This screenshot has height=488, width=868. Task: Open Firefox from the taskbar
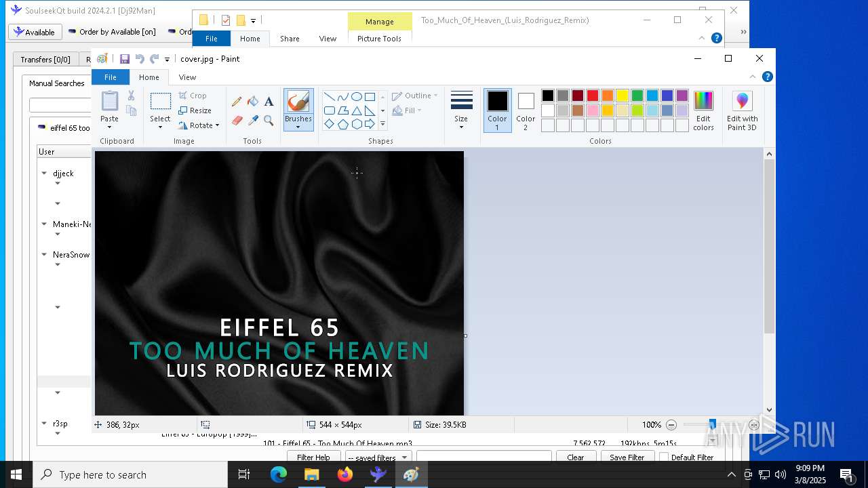coord(345,474)
